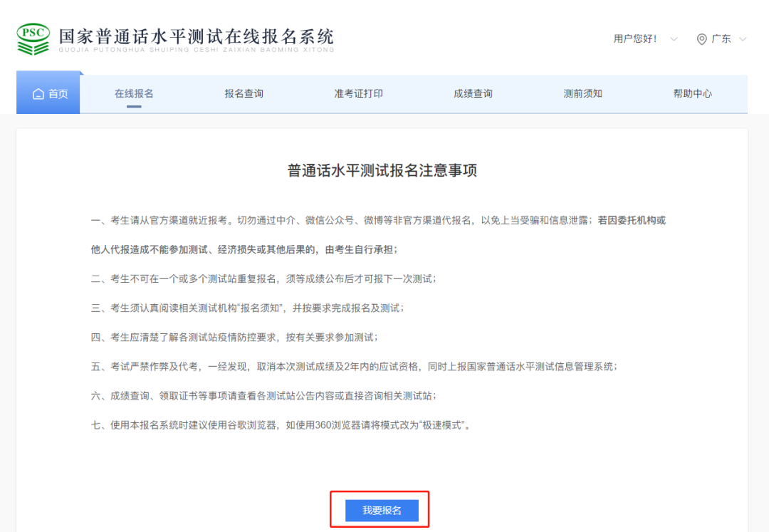Click the heading 普通话水平测试报名注意事项

point(382,171)
